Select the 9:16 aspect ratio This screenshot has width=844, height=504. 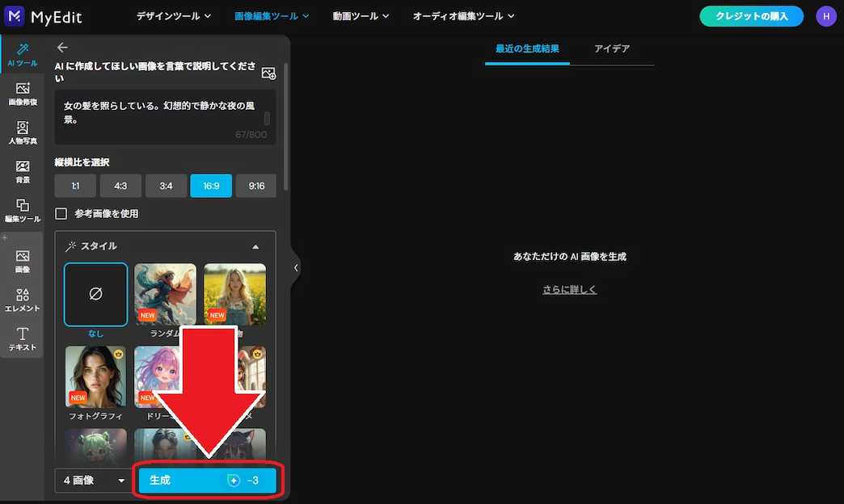point(256,186)
